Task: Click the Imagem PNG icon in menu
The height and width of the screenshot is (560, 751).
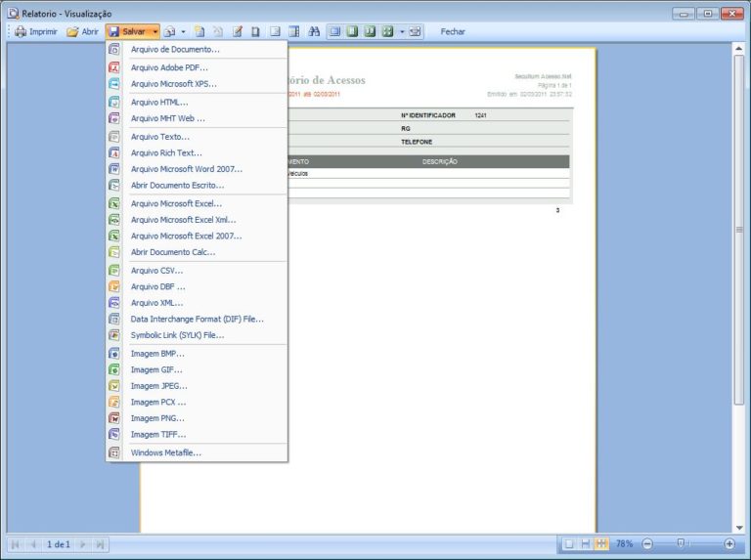Action: 113,418
